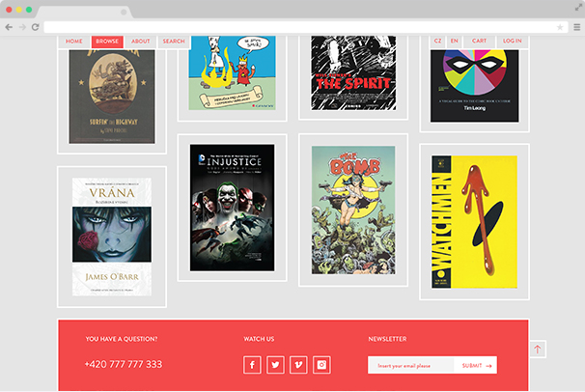Click the newsletter email input field
Image resolution: width=585 pixels, height=392 pixels.
(410, 366)
